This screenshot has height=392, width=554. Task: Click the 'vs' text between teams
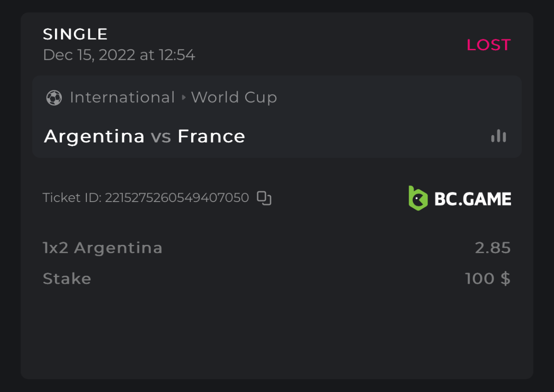(x=161, y=137)
